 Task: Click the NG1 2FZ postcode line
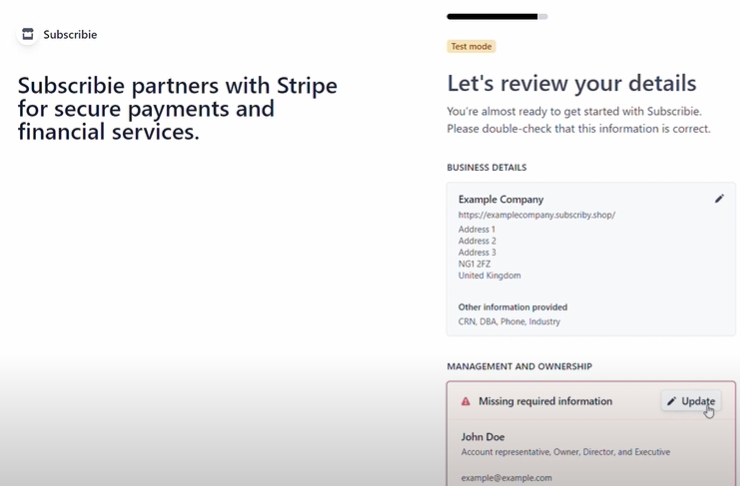474,264
